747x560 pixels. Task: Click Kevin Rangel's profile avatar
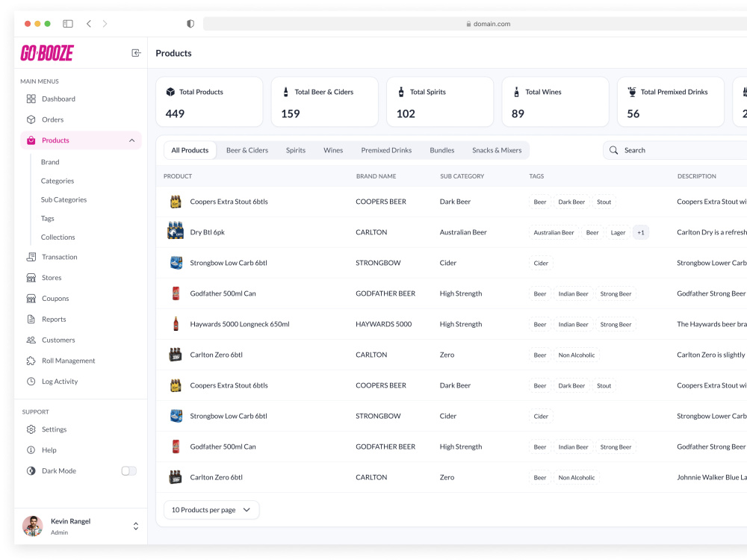(33, 526)
